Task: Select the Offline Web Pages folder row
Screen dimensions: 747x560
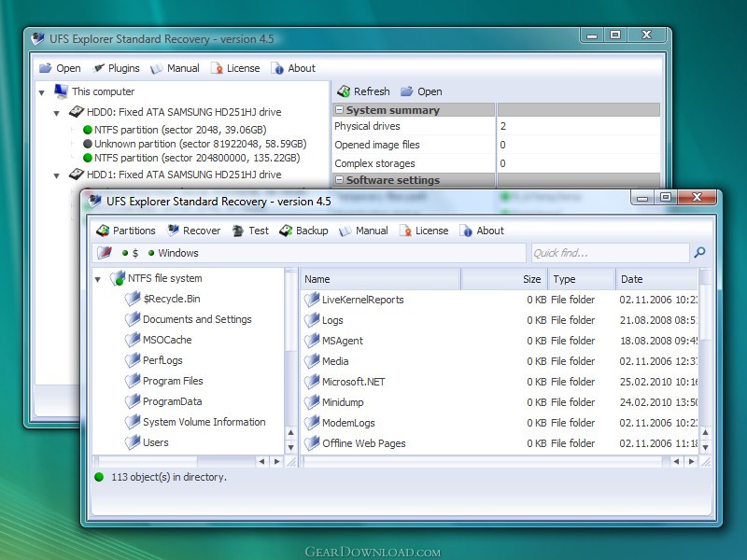Action: pyautogui.click(x=500, y=442)
